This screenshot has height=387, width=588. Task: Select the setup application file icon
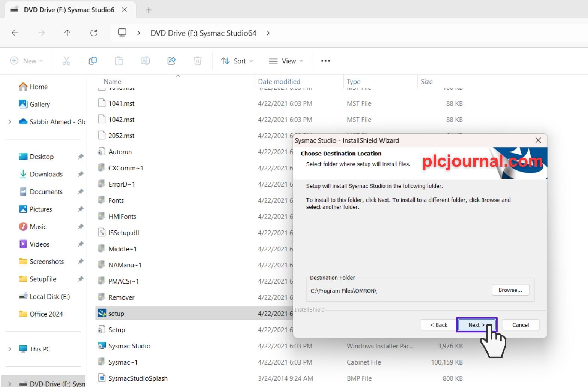click(102, 313)
